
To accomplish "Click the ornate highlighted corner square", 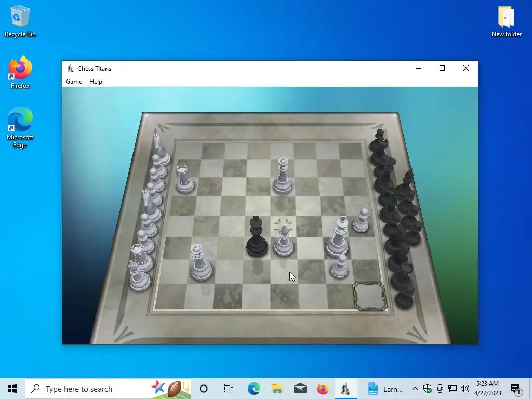I will (x=369, y=296).
